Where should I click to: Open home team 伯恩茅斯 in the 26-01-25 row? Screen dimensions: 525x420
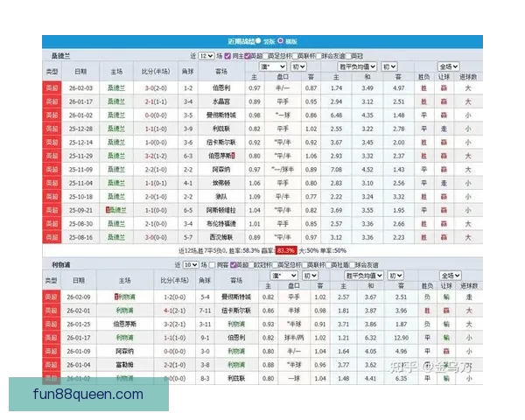point(124,325)
